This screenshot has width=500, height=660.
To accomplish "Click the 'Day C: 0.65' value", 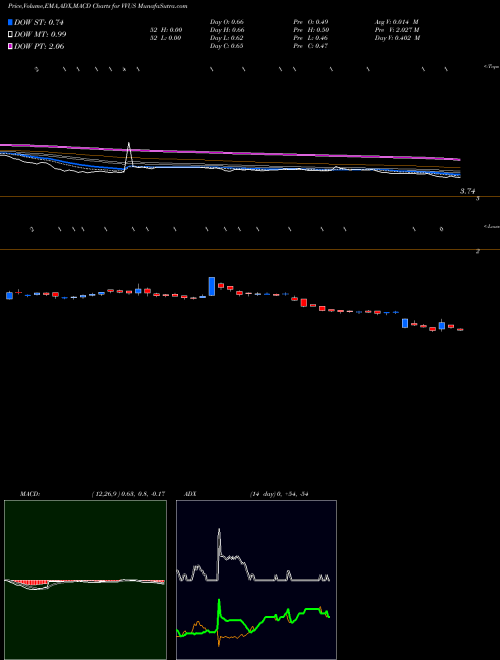I will (226, 46).
